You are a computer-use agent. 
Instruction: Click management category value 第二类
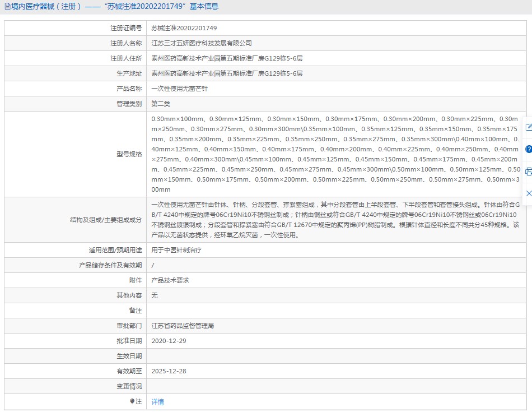(x=161, y=104)
